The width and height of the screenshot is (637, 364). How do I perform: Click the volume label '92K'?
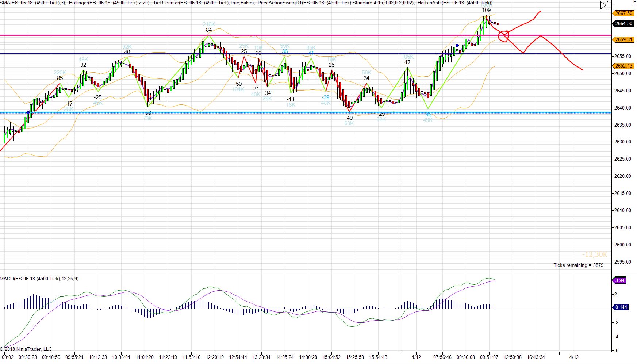click(x=127, y=47)
